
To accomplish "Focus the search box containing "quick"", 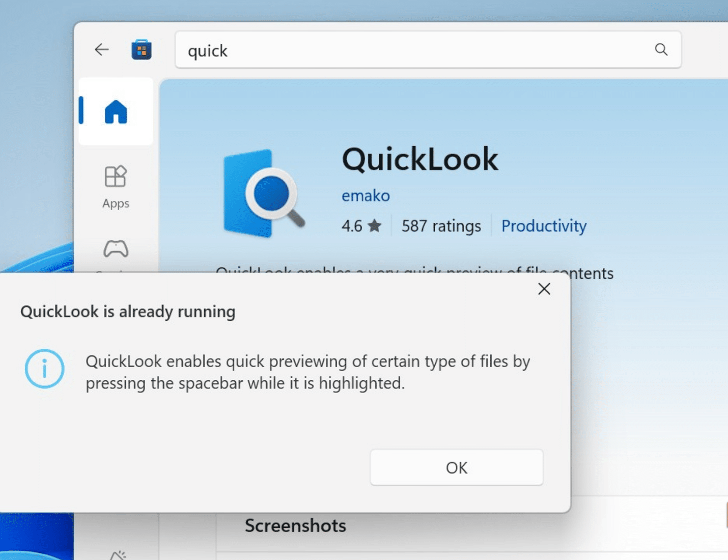I will (428, 50).
